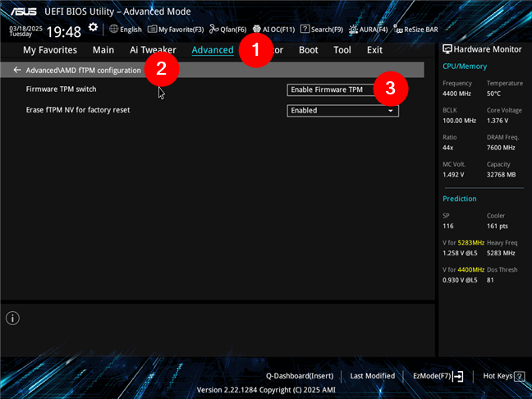
Task: Go to the Exit tab
Action: click(374, 50)
